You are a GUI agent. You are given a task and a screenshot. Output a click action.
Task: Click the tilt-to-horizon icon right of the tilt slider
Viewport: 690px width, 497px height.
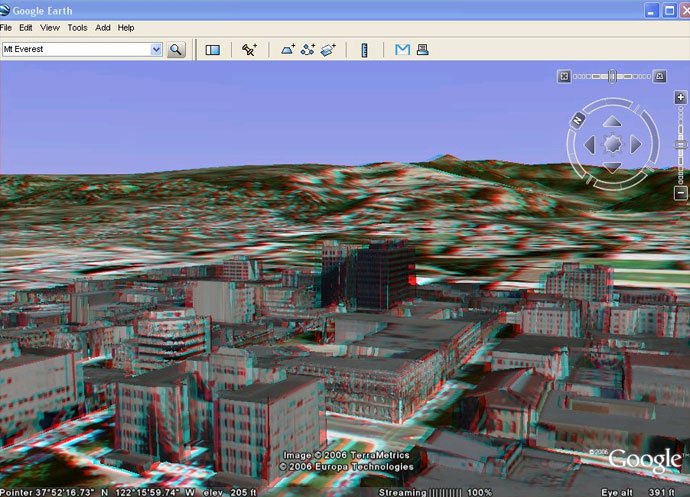(x=659, y=76)
